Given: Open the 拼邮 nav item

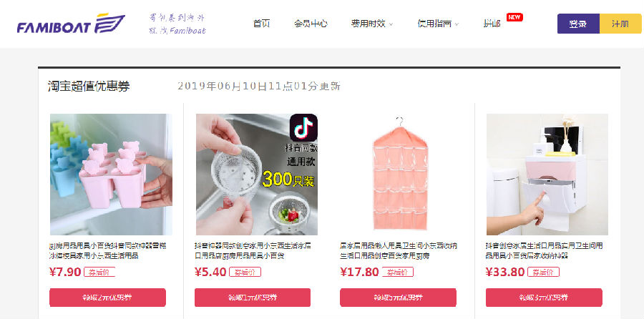Looking at the screenshot, I should pyautogui.click(x=492, y=24).
